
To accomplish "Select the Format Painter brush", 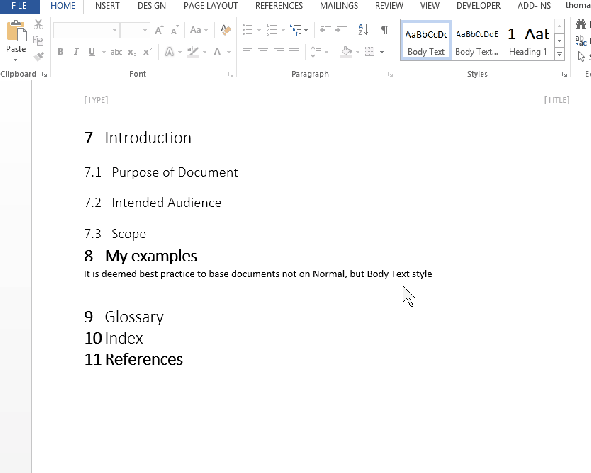I will click(38, 57).
